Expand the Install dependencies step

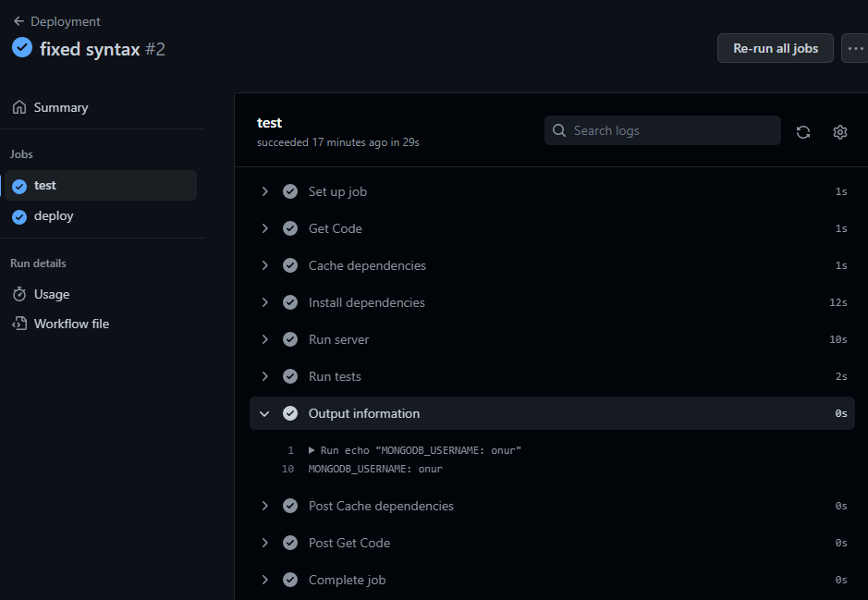(x=265, y=302)
